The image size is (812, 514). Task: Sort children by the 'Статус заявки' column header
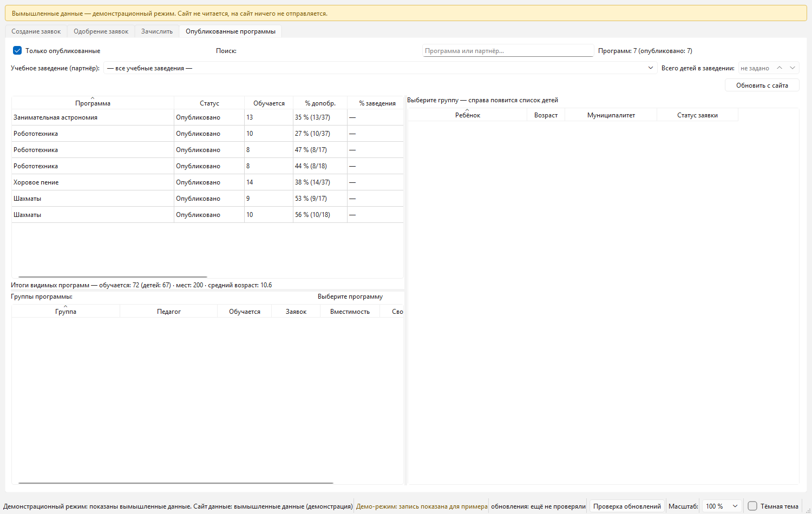[698, 115]
